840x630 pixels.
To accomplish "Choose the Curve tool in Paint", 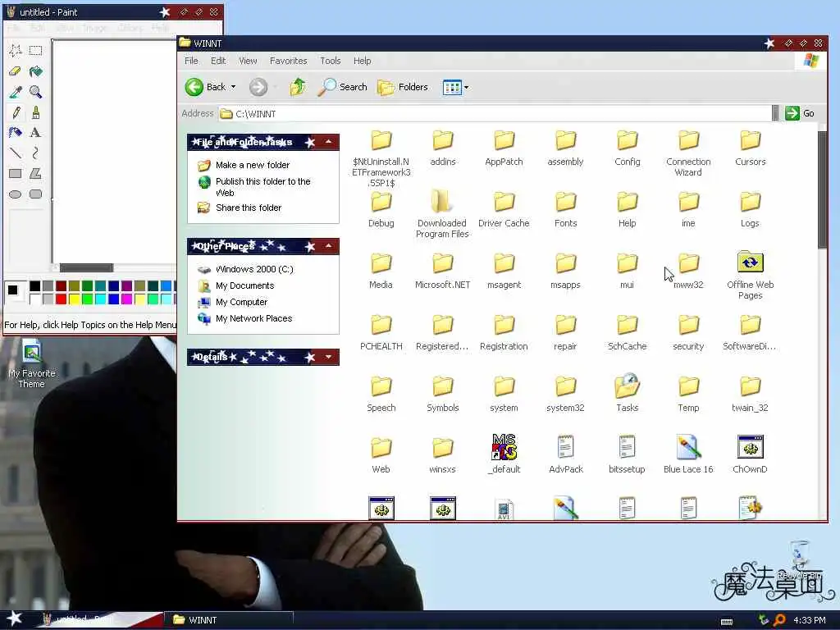I will 36,153.
